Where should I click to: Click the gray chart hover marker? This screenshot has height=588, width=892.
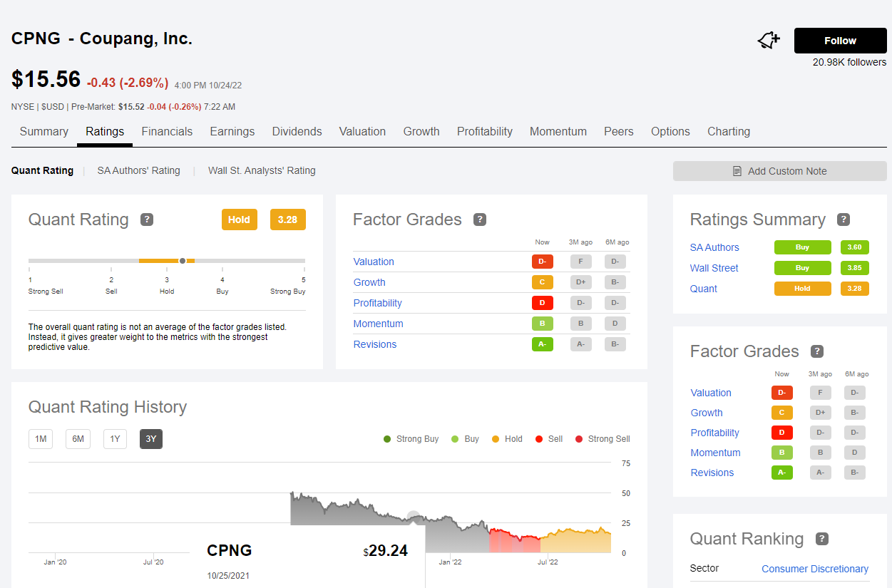click(x=413, y=516)
